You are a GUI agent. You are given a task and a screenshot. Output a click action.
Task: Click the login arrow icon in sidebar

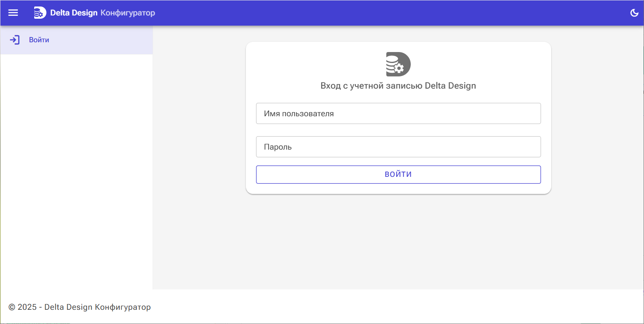coord(15,40)
